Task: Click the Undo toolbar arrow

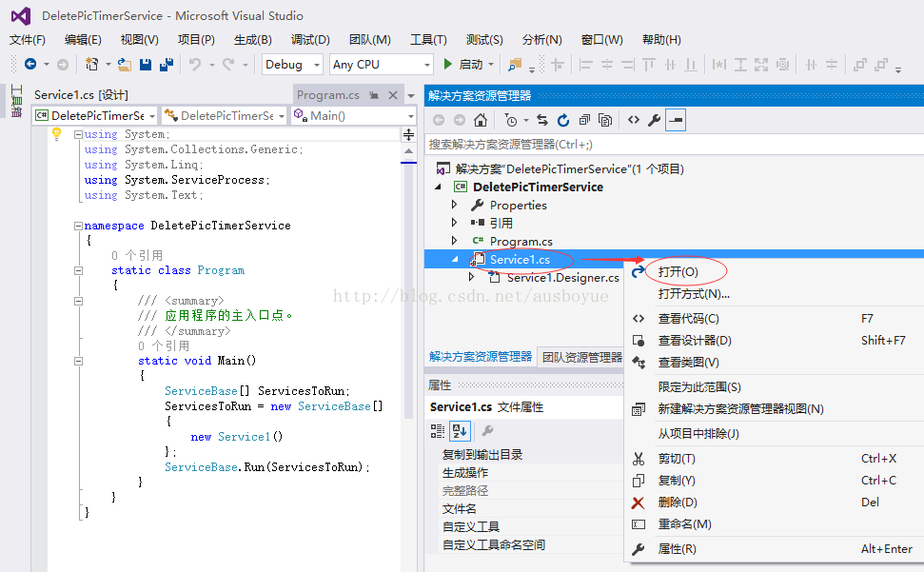Action: tap(195, 64)
